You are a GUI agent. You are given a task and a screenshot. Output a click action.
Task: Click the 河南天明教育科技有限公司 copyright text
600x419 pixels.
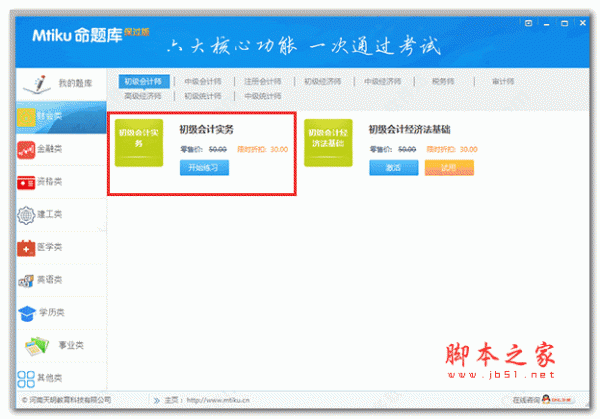(x=67, y=400)
